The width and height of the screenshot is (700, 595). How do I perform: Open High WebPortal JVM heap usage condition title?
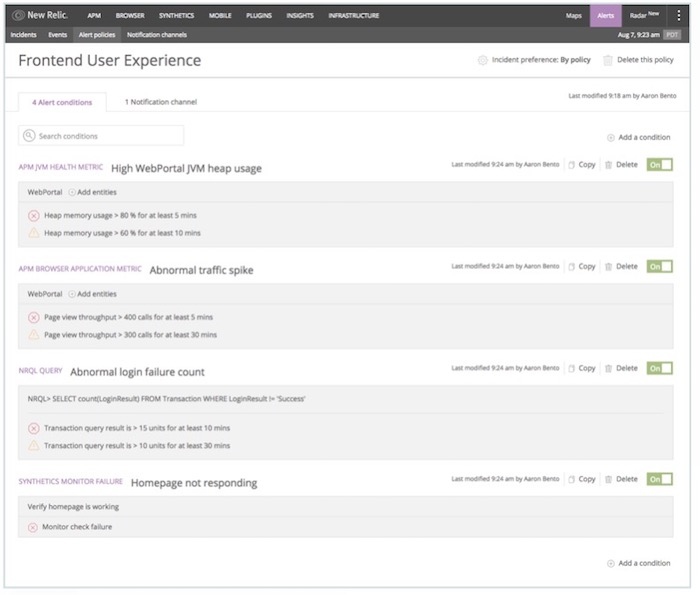pos(186,169)
